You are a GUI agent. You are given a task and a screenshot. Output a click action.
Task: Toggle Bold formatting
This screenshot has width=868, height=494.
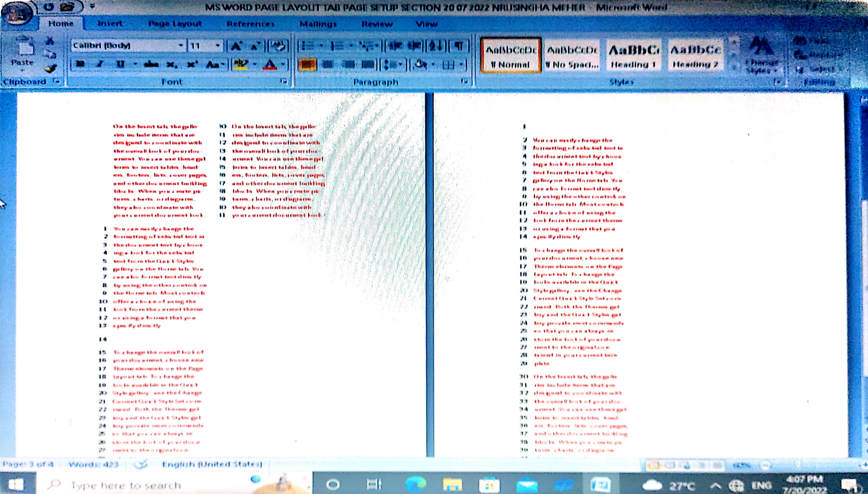[80, 64]
